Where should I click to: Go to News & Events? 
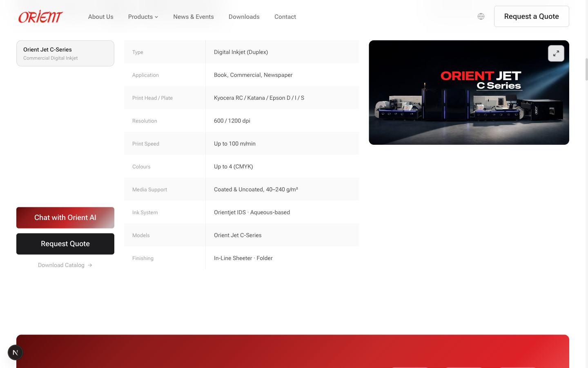193,17
